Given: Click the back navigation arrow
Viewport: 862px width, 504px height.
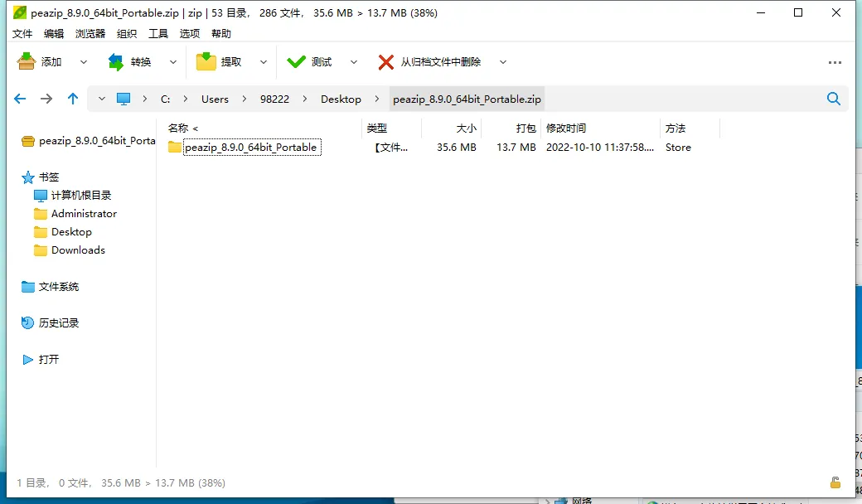Looking at the screenshot, I should click(19, 99).
